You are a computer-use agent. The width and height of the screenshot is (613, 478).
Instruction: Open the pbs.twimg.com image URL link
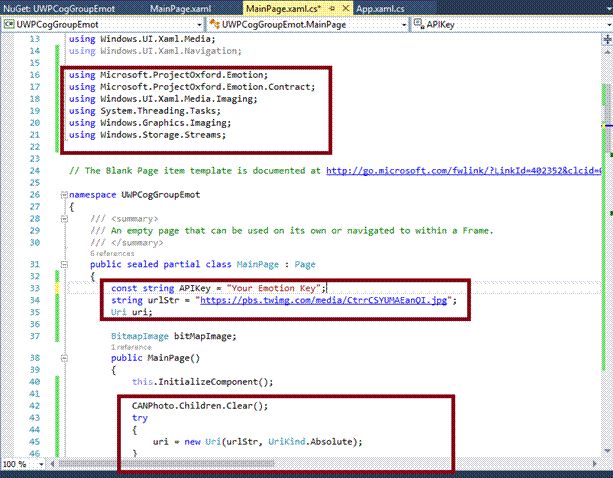coord(323,300)
